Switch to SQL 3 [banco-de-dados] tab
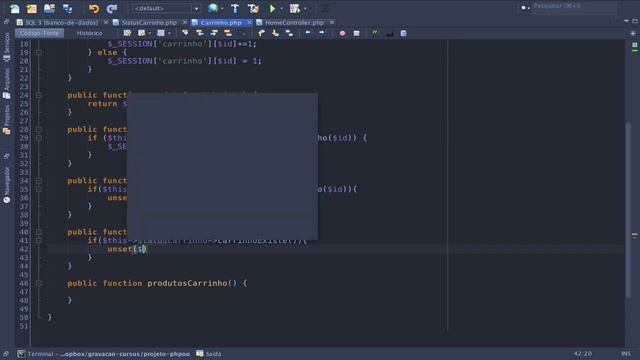Image resolution: width=640 pixels, height=360 pixels. pyautogui.click(x=61, y=22)
